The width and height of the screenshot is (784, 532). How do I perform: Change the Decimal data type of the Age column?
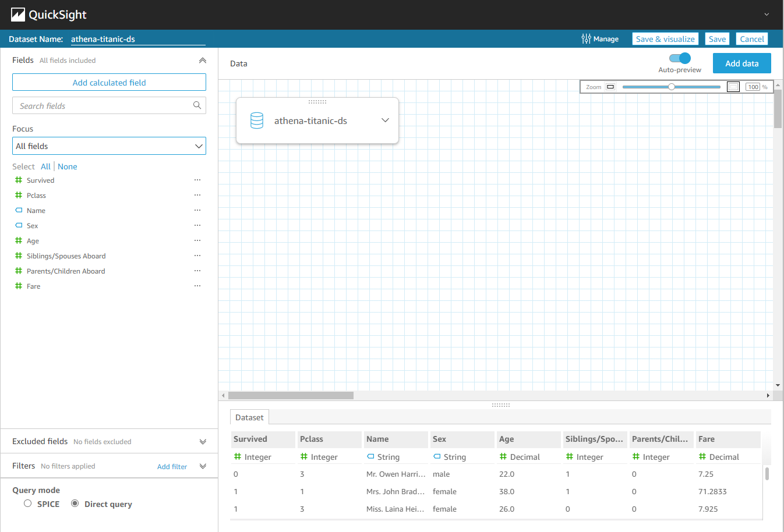520,457
